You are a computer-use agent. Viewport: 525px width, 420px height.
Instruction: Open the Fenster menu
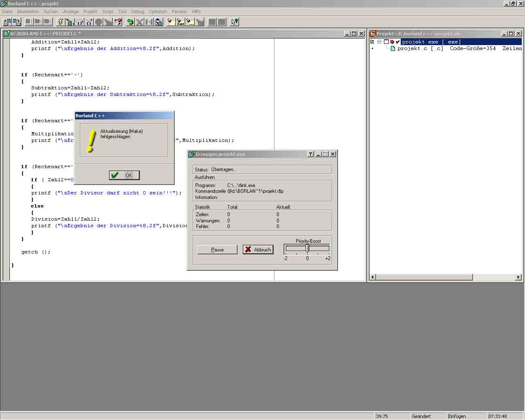pos(179,11)
